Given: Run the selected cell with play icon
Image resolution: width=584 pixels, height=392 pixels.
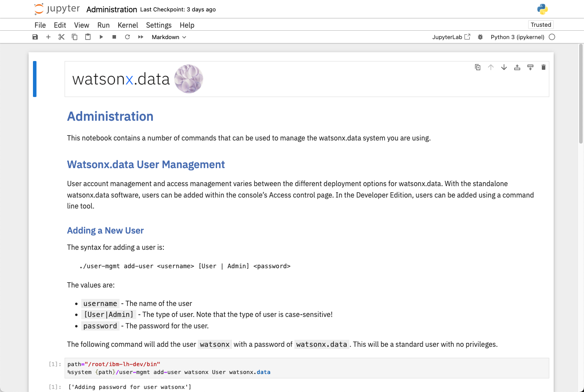Looking at the screenshot, I should pos(101,37).
